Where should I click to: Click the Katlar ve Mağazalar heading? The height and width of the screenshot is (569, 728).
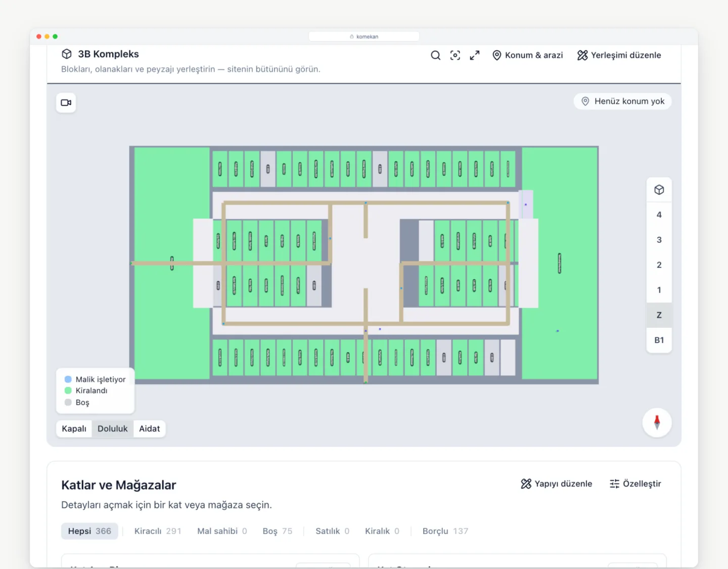click(x=119, y=485)
